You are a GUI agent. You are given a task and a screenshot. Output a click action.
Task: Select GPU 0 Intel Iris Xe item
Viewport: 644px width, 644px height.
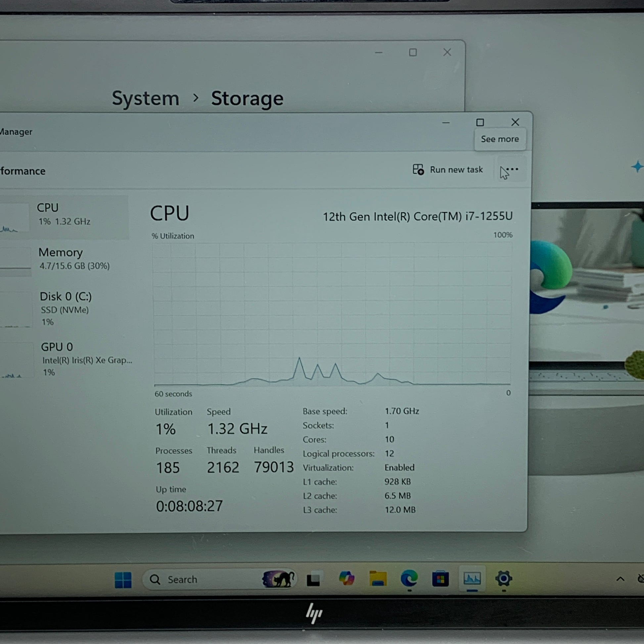point(67,359)
